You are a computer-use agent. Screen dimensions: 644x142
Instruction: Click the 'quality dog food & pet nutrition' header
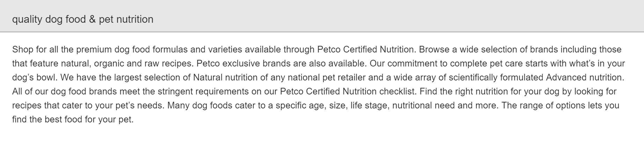(83, 19)
